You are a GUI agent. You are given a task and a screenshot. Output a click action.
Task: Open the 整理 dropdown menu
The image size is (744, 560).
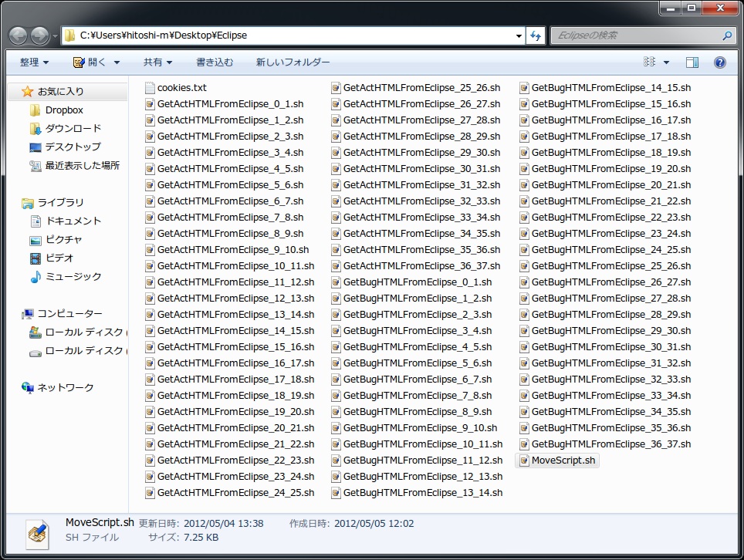click(34, 62)
